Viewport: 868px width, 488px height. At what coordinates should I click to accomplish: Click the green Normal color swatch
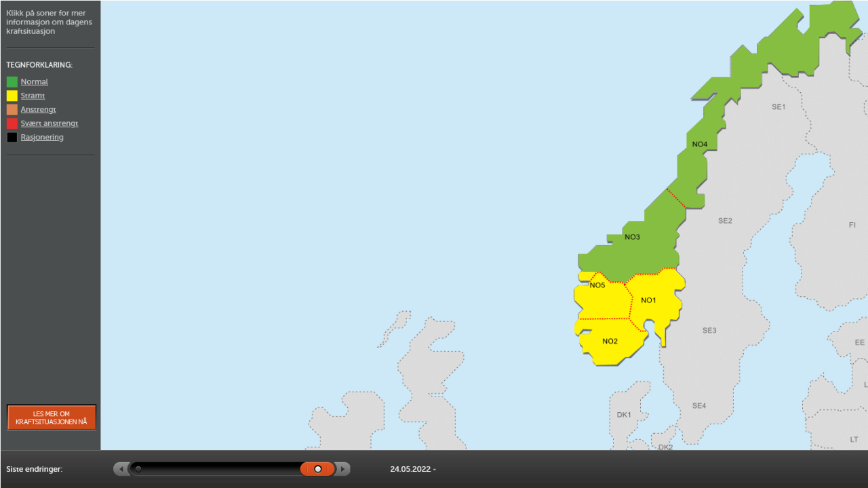(11, 81)
